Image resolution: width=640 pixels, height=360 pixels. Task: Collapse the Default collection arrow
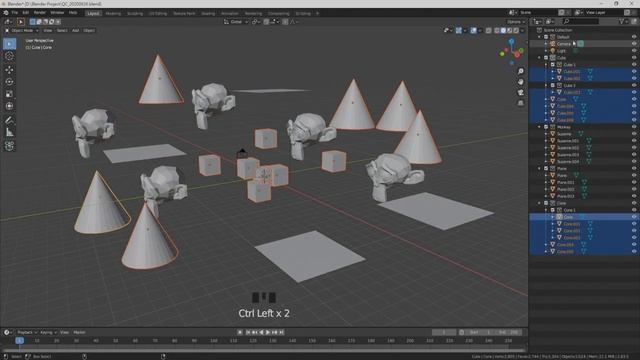[x=540, y=37]
